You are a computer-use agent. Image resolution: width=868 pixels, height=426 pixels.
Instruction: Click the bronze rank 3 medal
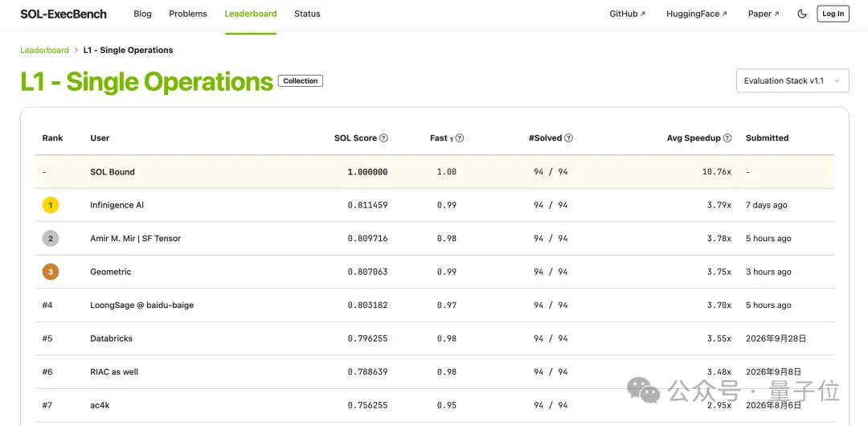tap(51, 272)
